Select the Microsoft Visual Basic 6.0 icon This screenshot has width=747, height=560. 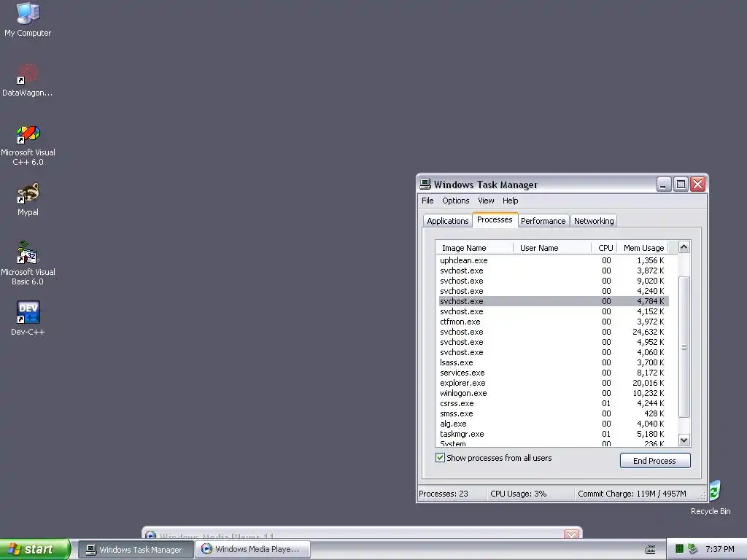click(28, 263)
